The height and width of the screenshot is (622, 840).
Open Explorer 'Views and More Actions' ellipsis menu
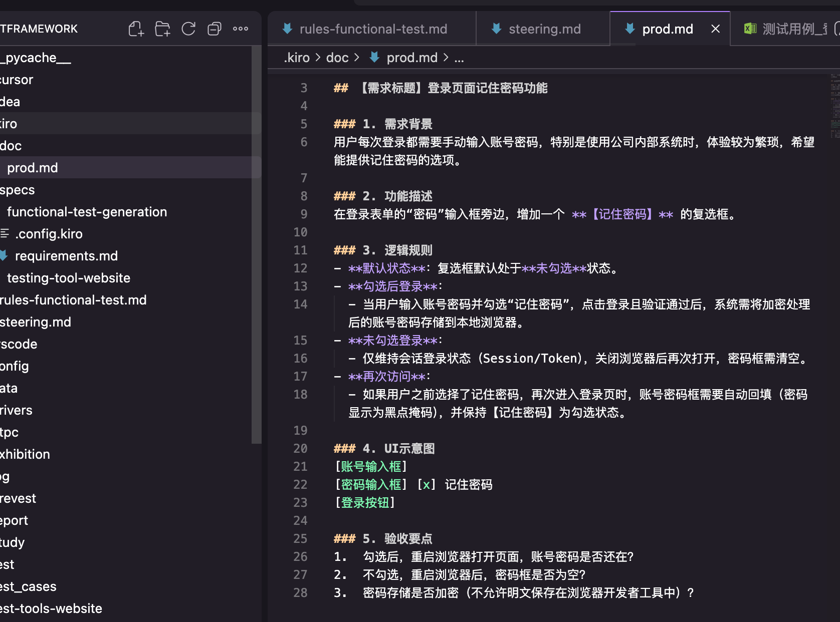[241, 29]
